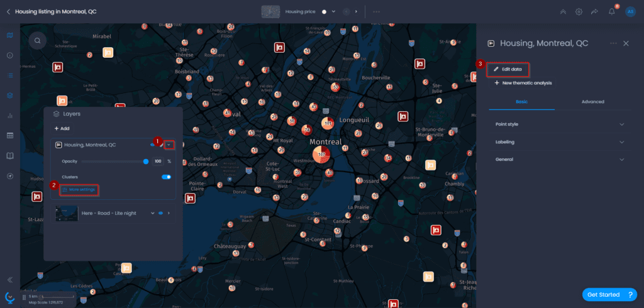Collapse the sidebar with double chevron
This screenshot has width=644, height=308.
(x=10, y=280)
